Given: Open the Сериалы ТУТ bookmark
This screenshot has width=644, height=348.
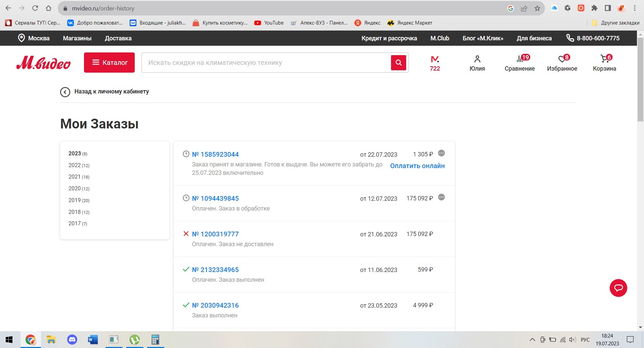Looking at the screenshot, I should pyautogui.click(x=33, y=23).
